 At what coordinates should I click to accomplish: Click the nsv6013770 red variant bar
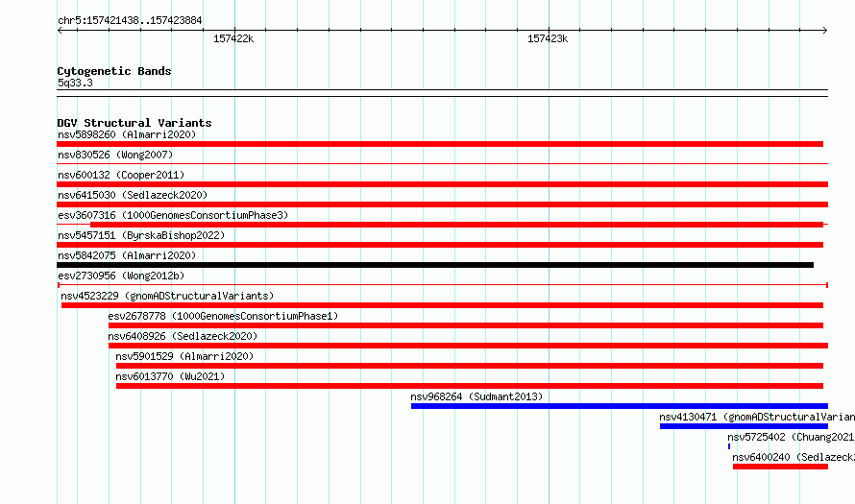point(470,386)
